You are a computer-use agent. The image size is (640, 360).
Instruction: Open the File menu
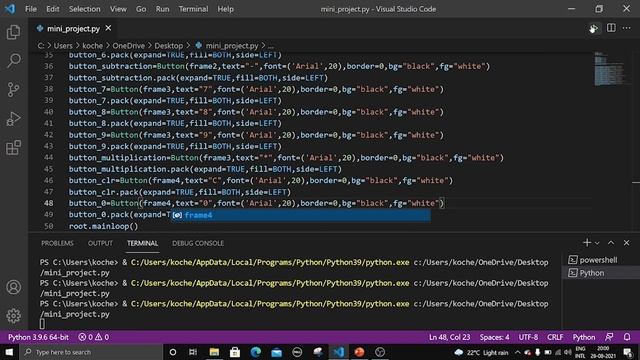point(31,9)
